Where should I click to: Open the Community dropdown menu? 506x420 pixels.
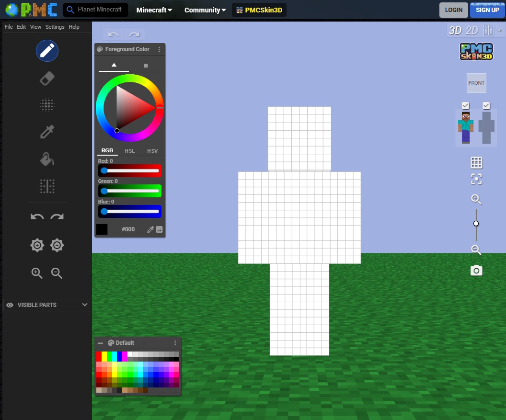[205, 10]
